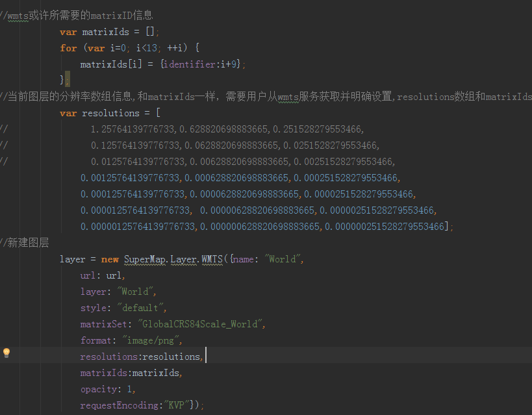Click the '//wmts或许所需要的matrixID信息' comment
The width and height of the screenshot is (532, 415).
(x=77, y=16)
